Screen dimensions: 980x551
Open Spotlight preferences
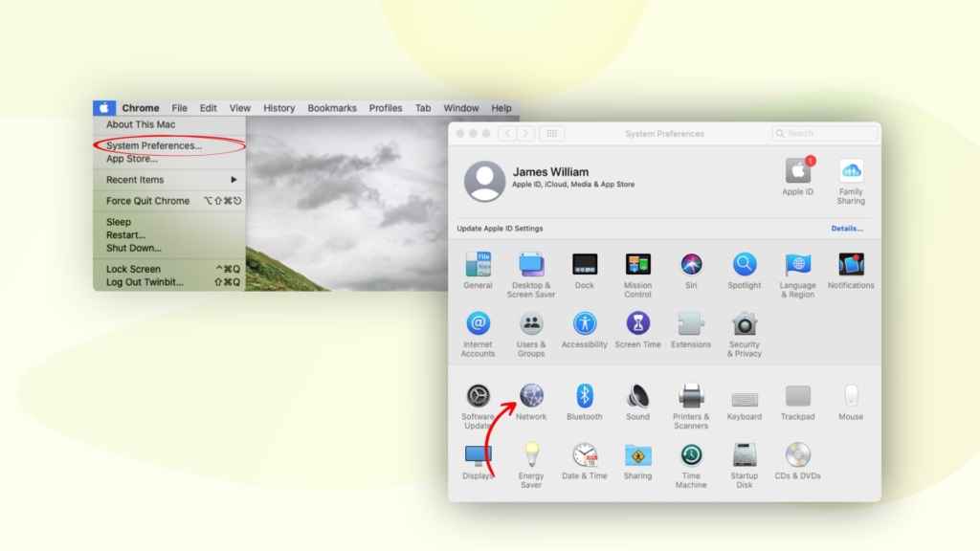click(745, 271)
